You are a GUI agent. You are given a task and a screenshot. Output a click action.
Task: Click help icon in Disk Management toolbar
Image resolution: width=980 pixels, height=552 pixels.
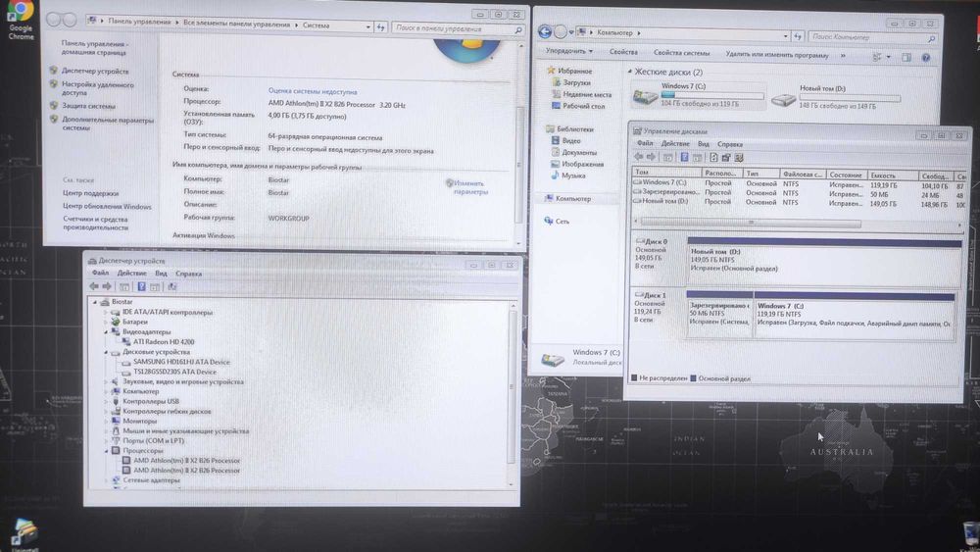[x=684, y=158]
